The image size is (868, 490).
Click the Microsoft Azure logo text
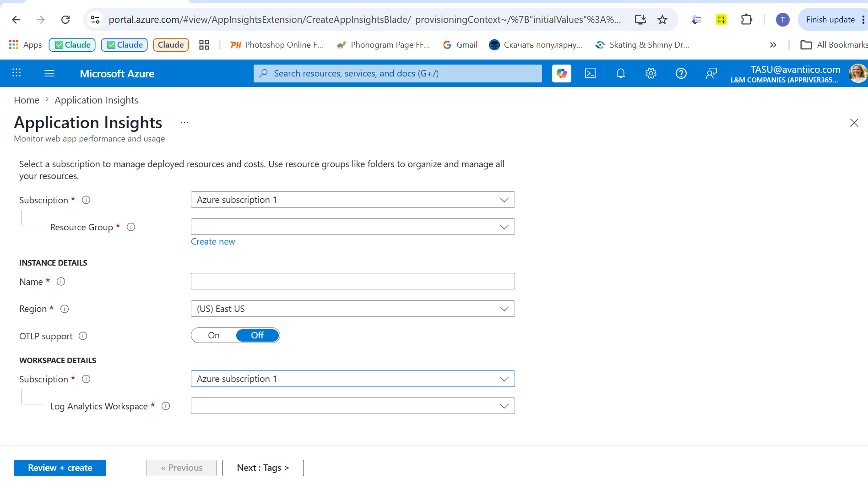(117, 73)
